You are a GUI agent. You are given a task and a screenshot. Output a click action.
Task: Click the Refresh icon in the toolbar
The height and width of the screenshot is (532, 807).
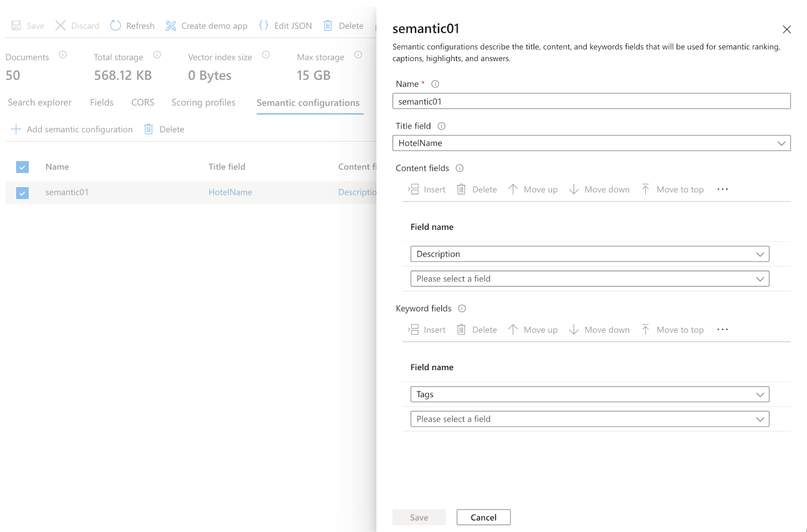(x=116, y=26)
